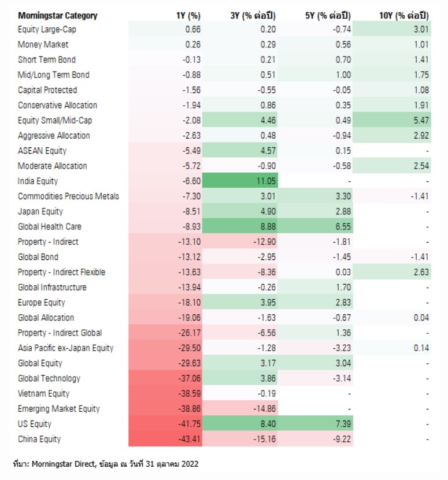
Task: Click the Morningstar Direct source footnote
Action: (108, 463)
